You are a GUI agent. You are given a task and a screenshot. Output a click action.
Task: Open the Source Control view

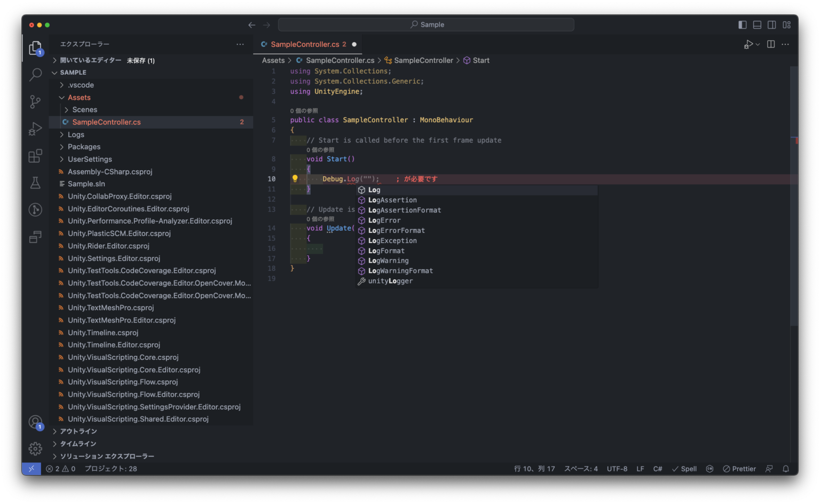(35, 101)
